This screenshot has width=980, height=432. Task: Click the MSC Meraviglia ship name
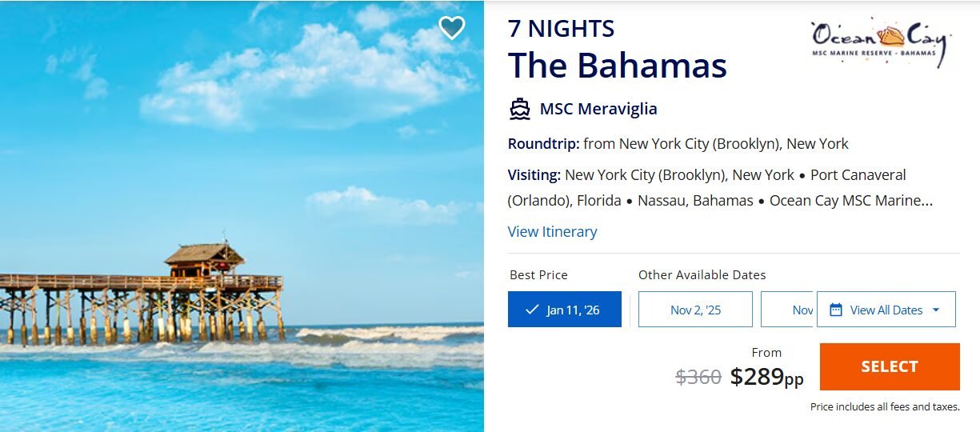598,109
